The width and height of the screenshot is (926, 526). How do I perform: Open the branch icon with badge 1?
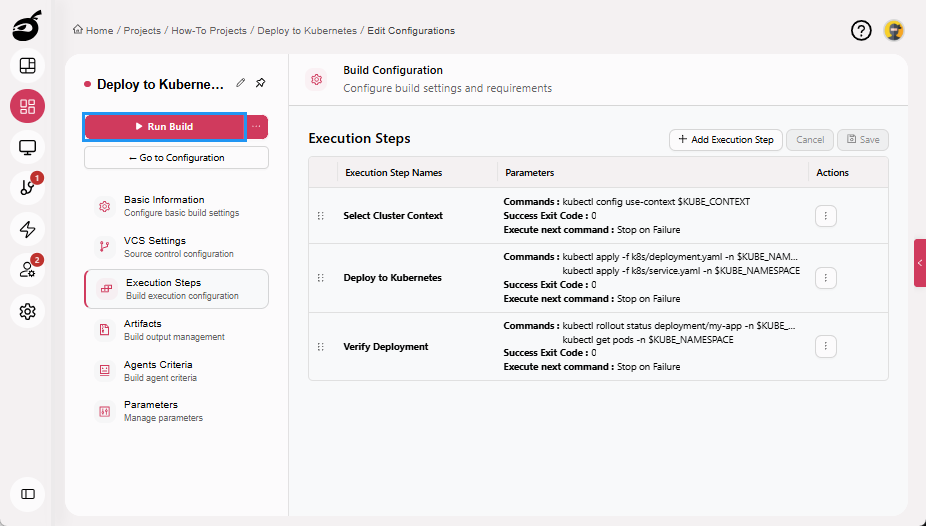point(27,188)
